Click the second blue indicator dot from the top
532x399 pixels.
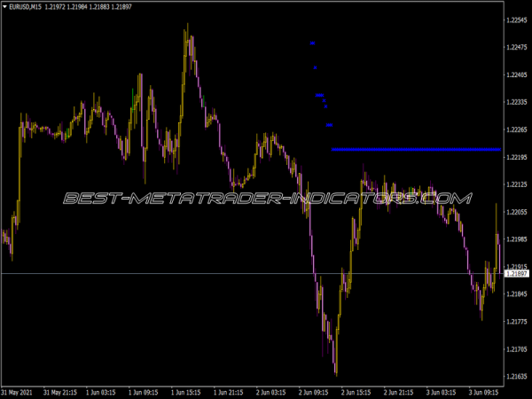pos(315,66)
